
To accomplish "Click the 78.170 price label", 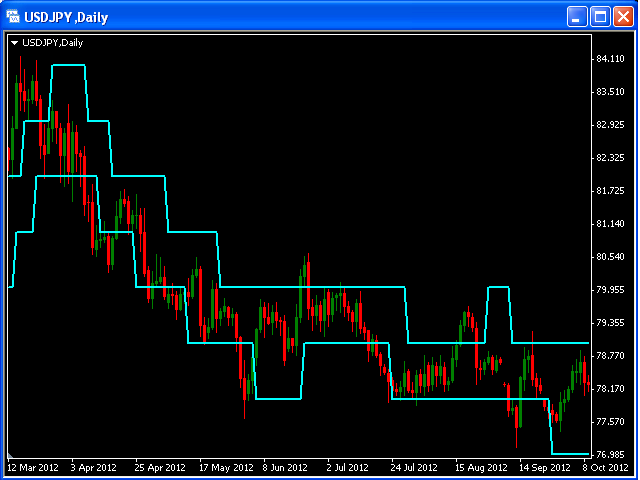I will 610,389.
